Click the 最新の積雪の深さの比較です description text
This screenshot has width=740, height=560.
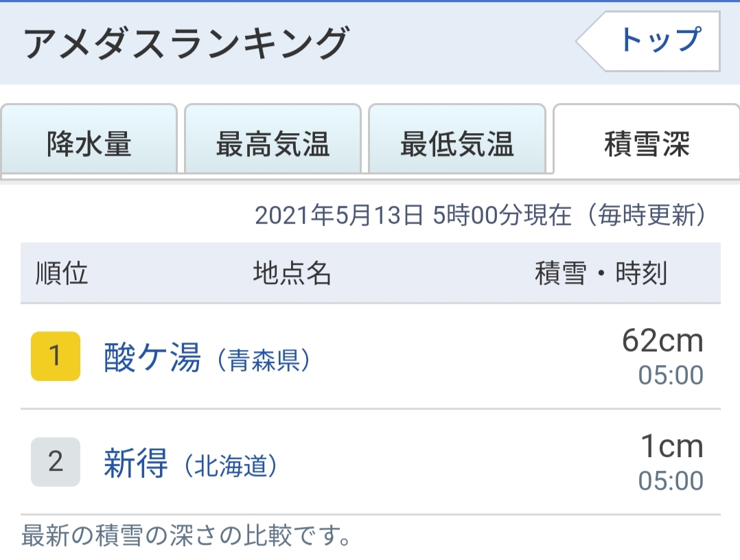186,536
